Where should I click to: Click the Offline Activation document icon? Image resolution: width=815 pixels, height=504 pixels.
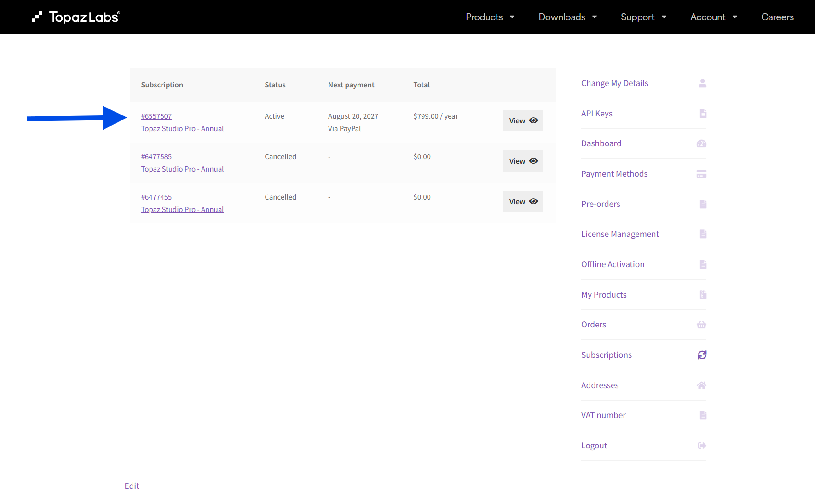pyautogui.click(x=703, y=264)
